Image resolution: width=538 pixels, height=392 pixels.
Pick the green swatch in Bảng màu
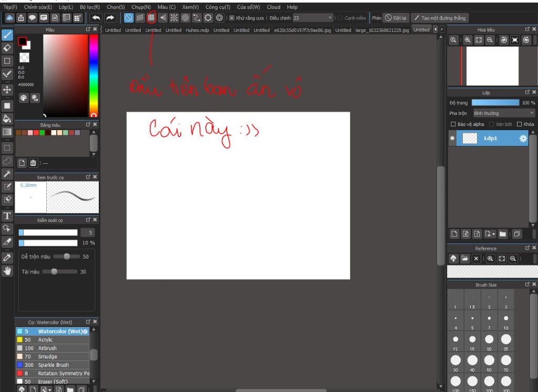(42, 133)
